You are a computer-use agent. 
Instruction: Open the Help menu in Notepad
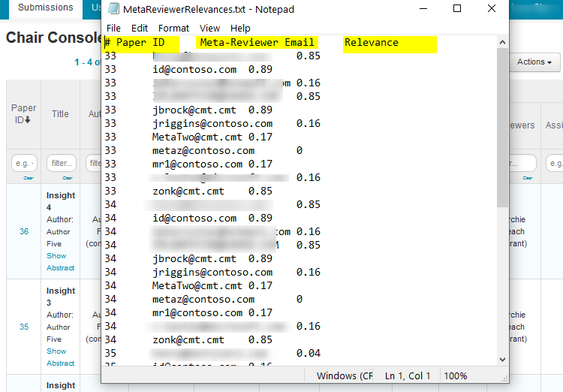point(240,28)
